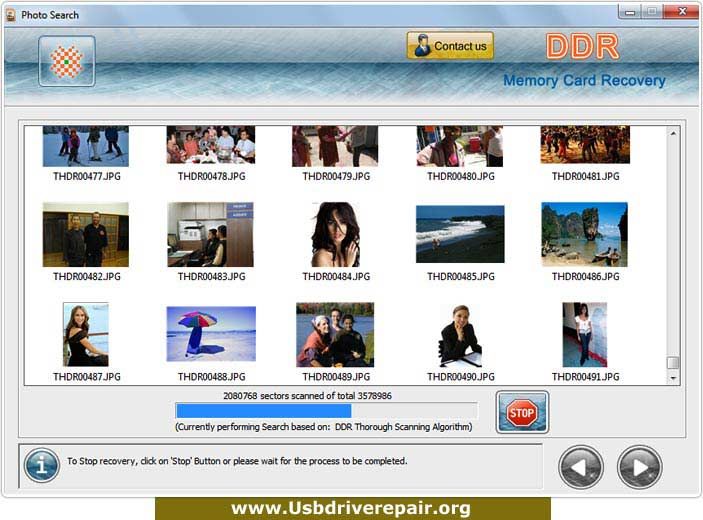703x520 pixels.
Task: Click file name THDR00481.JPG
Action: (x=585, y=177)
